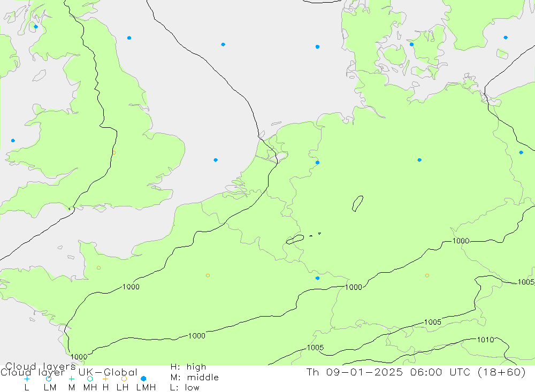Click the green plus M legend symbol
Screen dimensions: 535x392
(x=71, y=379)
